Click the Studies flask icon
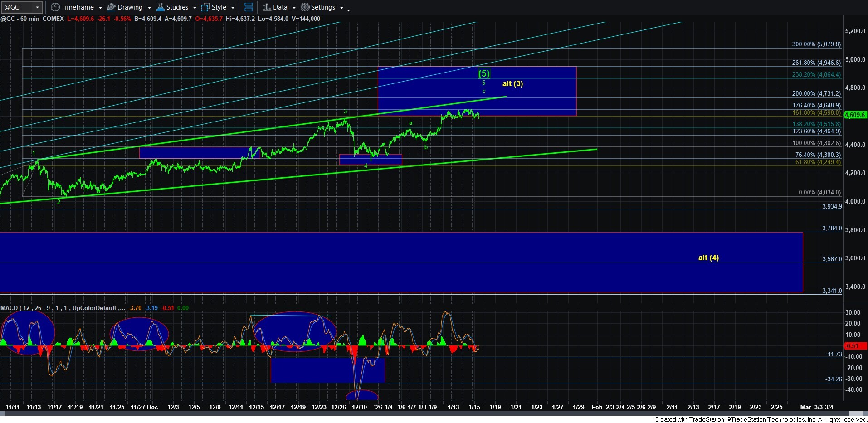The height and width of the screenshot is (423, 868). pyautogui.click(x=160, y=7)
